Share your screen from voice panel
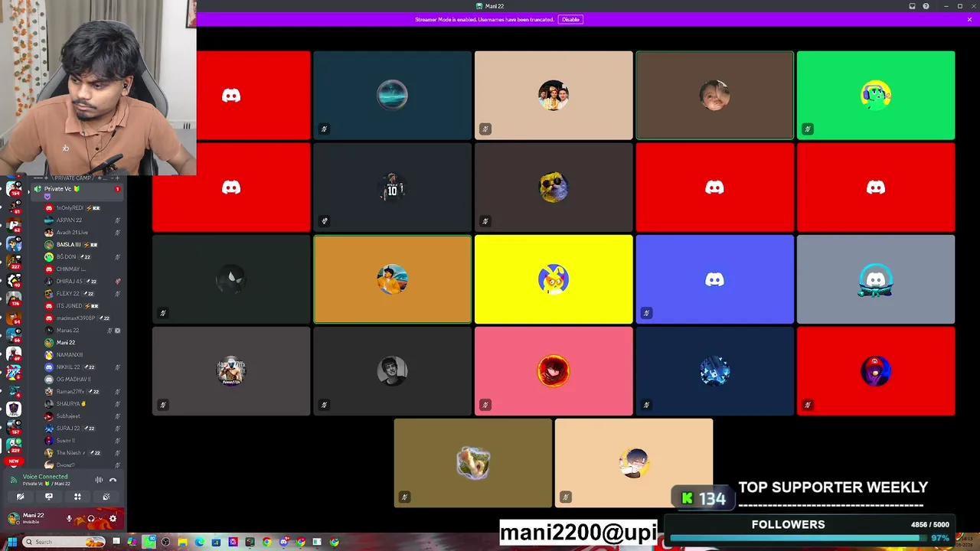The height and width of the screenshot is (551, 980). click(x=49, y=497)
